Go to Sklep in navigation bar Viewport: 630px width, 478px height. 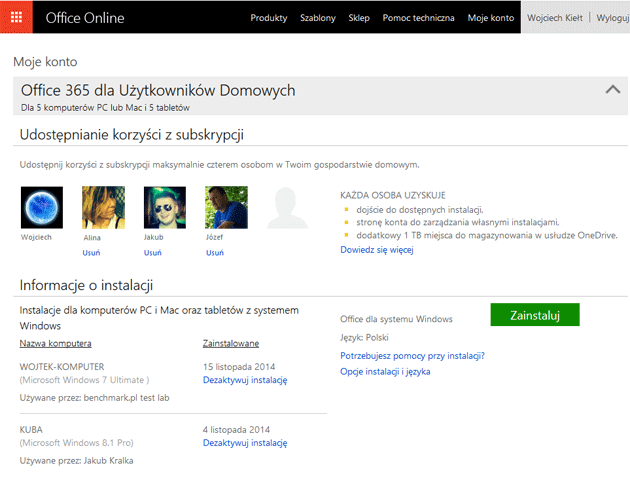click(359, 18)
